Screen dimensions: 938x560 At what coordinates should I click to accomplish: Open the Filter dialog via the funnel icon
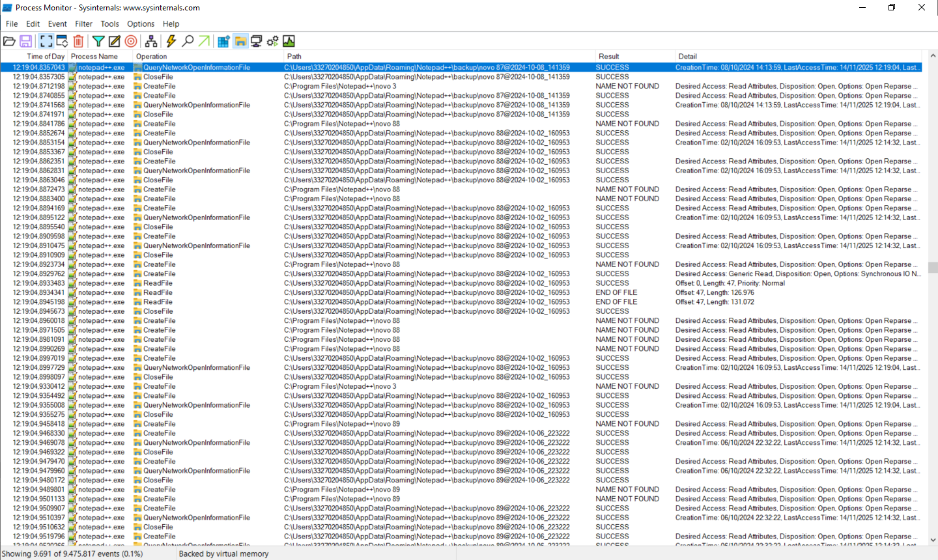coord(98,42)
